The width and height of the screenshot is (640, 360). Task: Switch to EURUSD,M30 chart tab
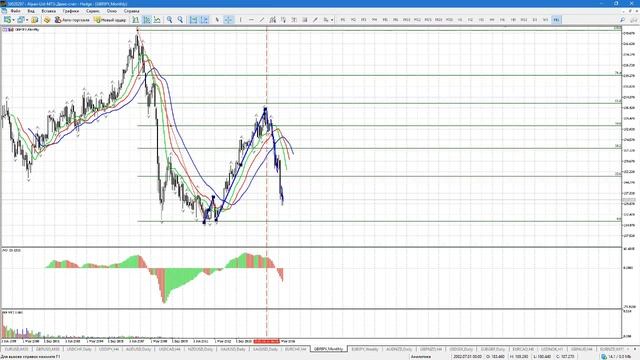pos(16,349)
